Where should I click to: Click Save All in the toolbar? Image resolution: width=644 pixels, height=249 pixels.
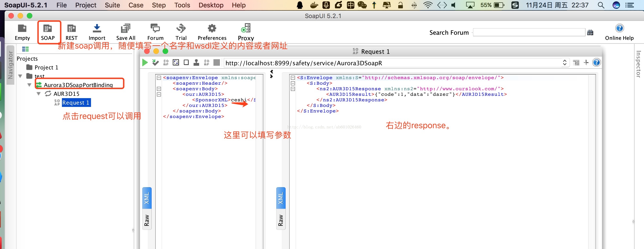tap(125, 32)
